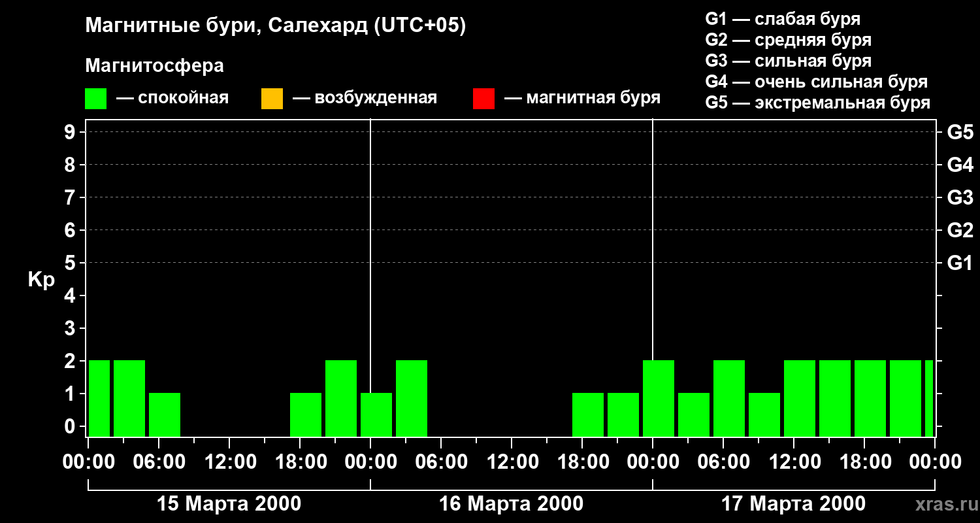Image resolution: width=980 pixels, height=523 pixels.
Task: Click the G1 label on right axis
Action: pyautogui.click(x=960, y=263)
